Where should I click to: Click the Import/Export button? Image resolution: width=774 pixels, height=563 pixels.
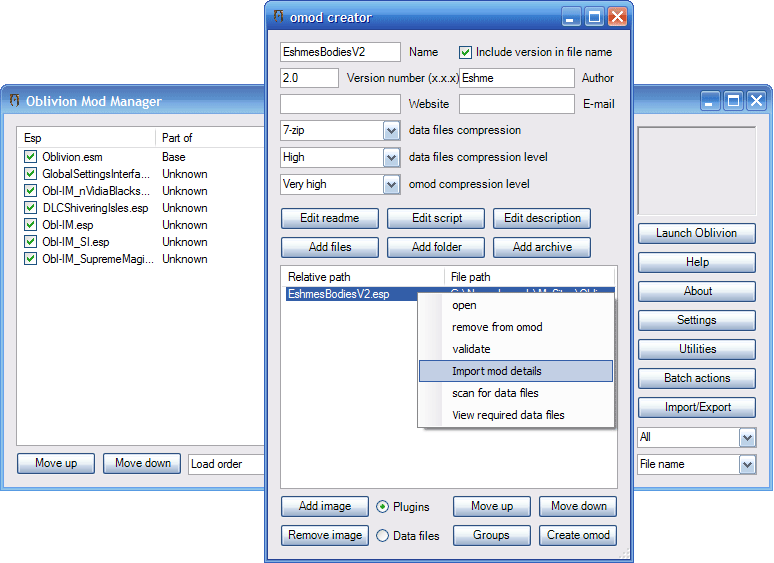tap(697, 408)
